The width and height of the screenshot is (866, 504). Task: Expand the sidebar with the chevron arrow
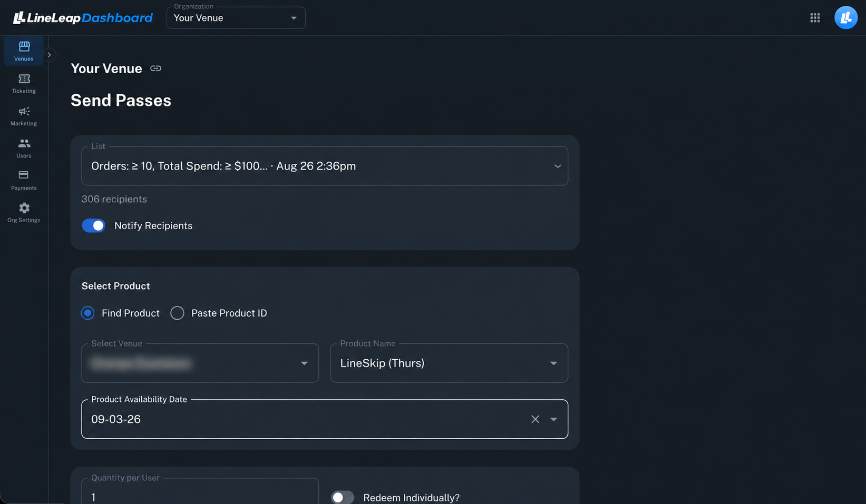49,55
